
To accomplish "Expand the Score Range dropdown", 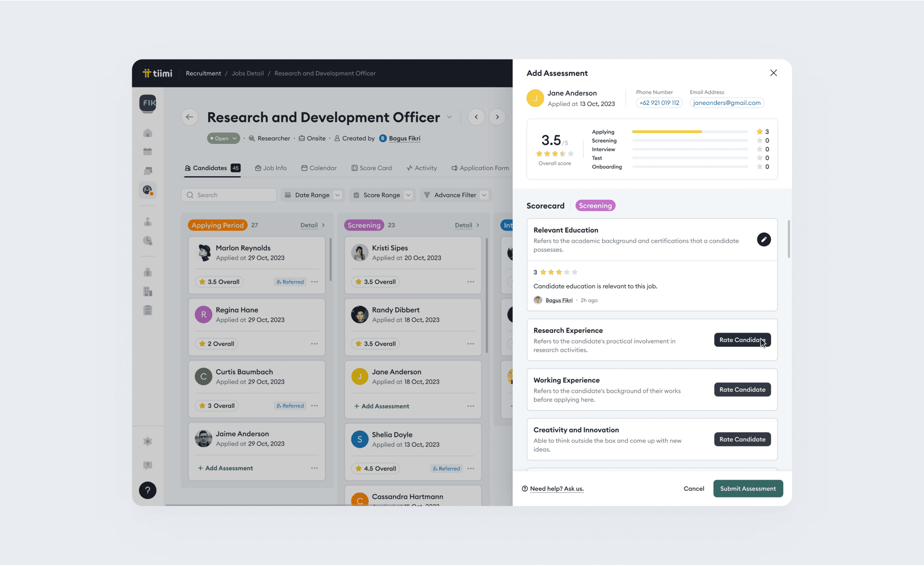I will click(382, 195).
